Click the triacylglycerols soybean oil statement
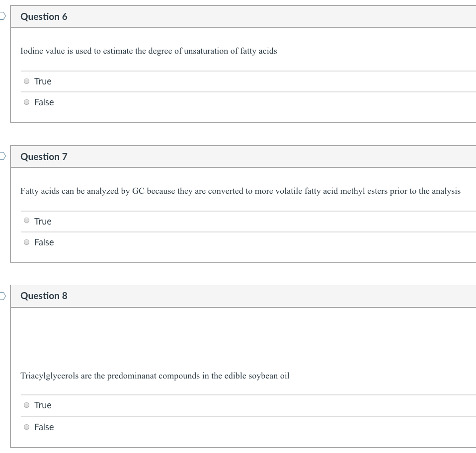Screen dimensions: 476x453 pyautogui.click(x=155, y=376)
